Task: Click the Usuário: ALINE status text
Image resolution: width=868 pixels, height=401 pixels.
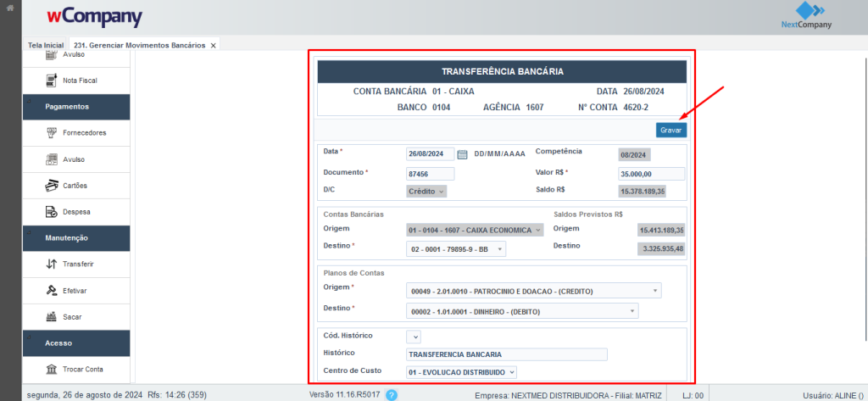Action: (x=832, y=395)
